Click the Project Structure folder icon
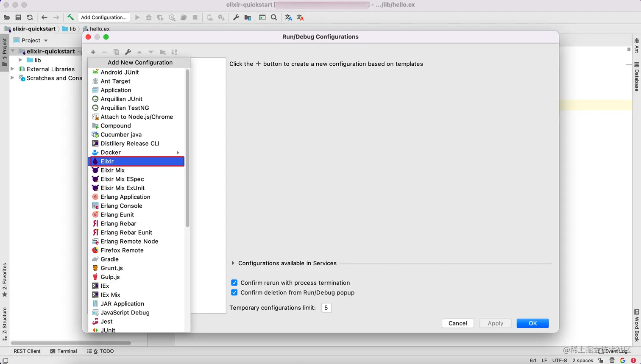The width and height of the screenshot is (641, 364). click(248, 17)
